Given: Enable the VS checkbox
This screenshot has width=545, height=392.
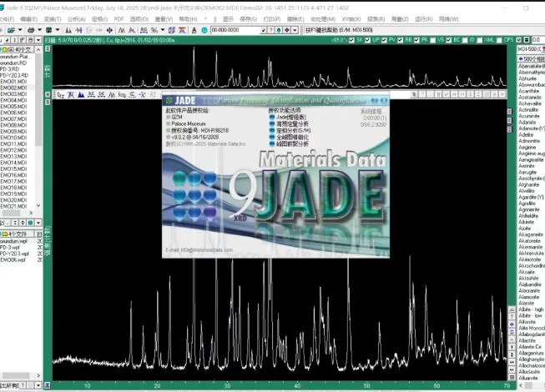Looking at the screenshot, I should [432, 40].
